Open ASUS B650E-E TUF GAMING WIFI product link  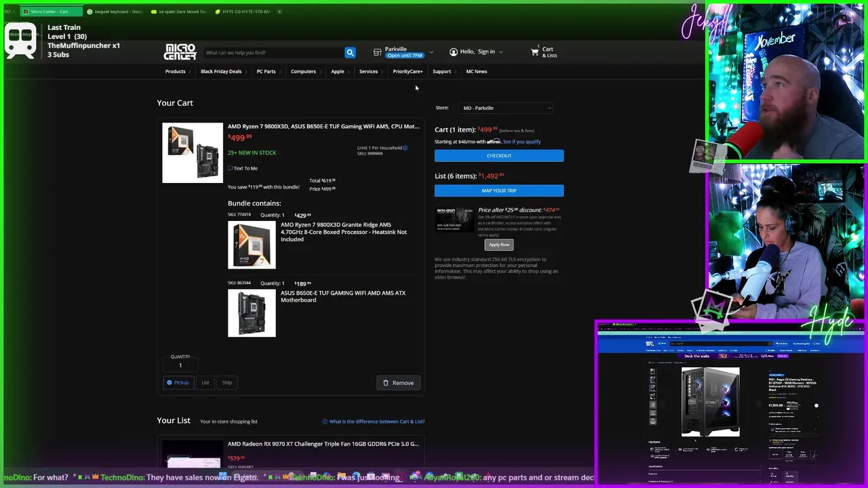point(343,296)
